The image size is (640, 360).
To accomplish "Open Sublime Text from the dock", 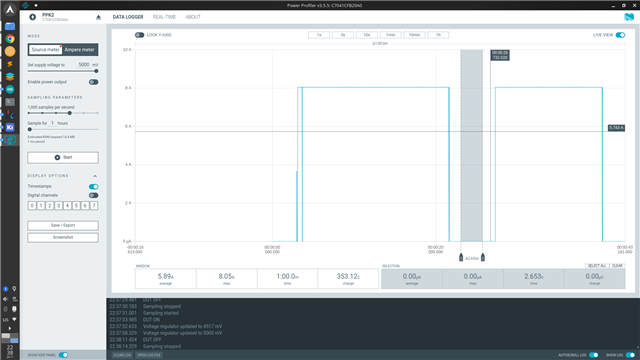I will pyautogui.click(x=10, y=64).
